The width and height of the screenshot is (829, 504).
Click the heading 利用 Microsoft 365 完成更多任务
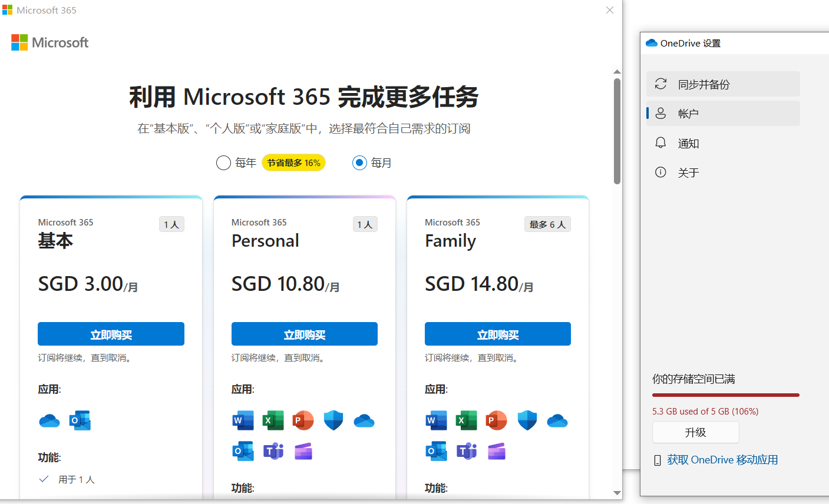point(304,97)
